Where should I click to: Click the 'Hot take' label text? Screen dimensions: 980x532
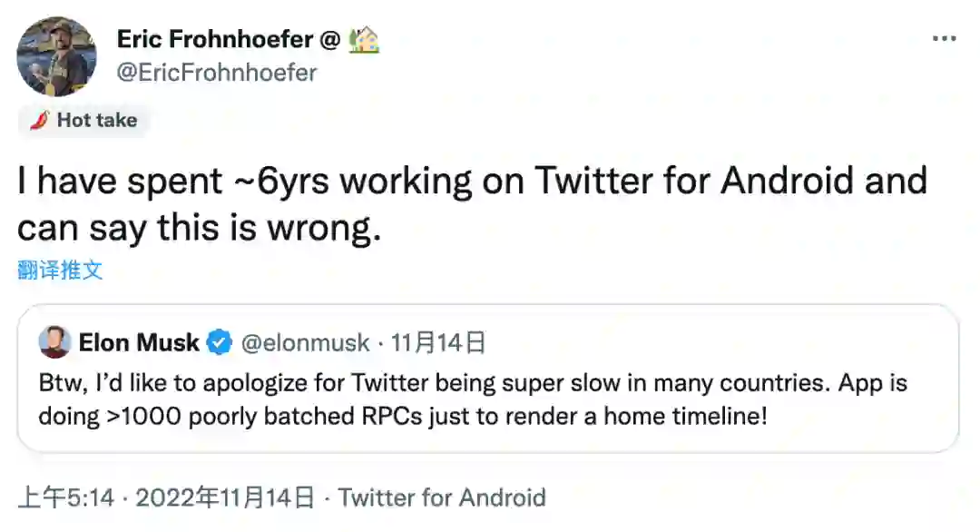pyautogui.click(x=96, y=121)
